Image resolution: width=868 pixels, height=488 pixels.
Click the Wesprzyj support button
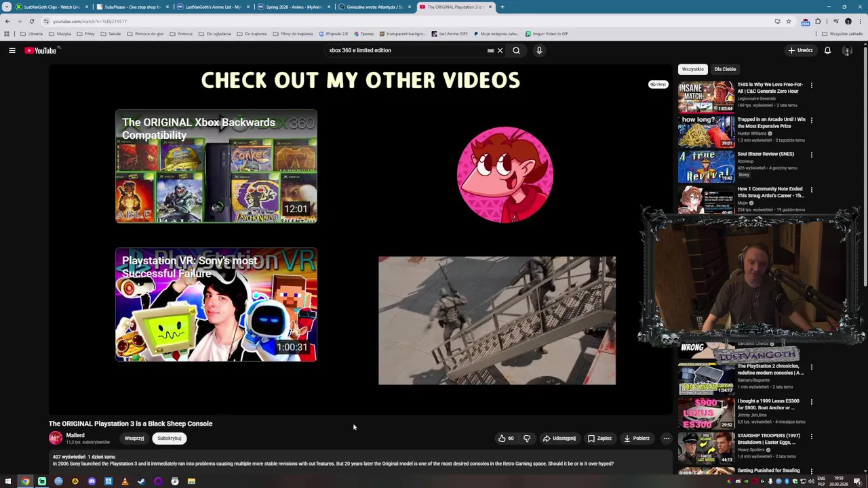[134, 439]
